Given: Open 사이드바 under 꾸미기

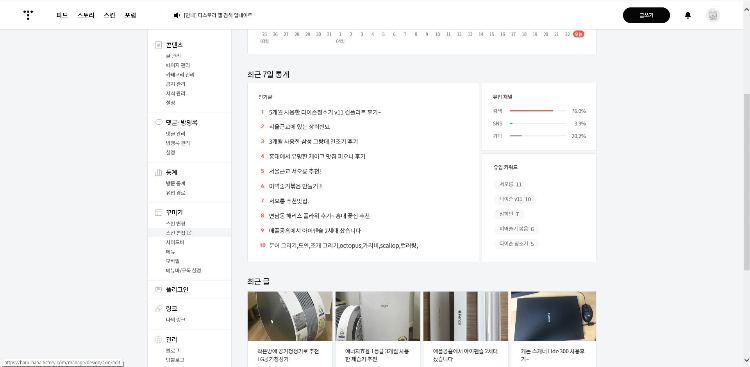Looking at the screenshot, I should (x=174, y=242).
